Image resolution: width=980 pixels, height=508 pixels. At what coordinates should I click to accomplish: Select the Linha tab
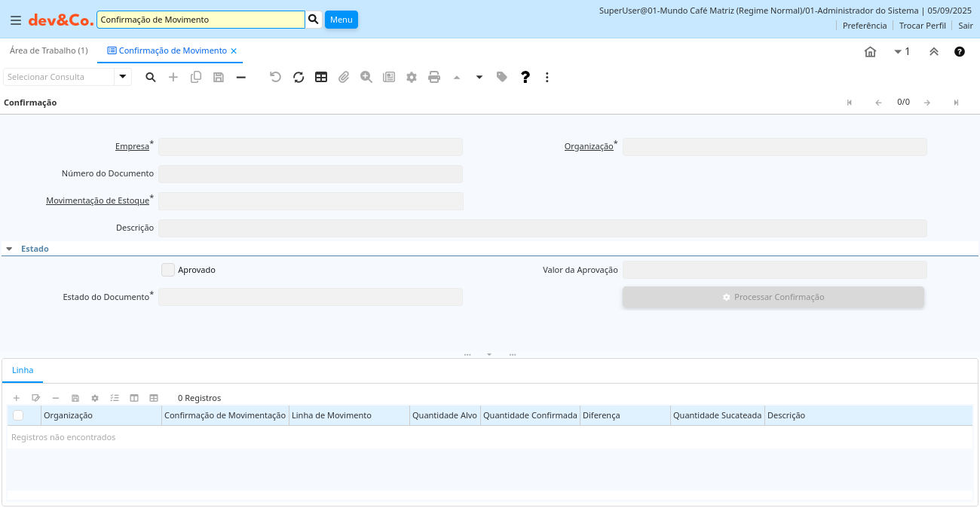(x=23, y=371)
